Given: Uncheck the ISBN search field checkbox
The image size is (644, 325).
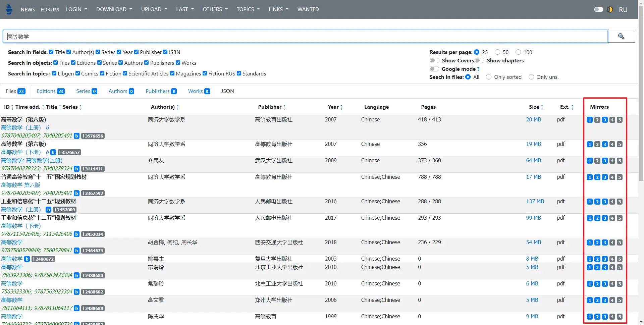Looking at the screenshot, I should [x=165, y=52].
